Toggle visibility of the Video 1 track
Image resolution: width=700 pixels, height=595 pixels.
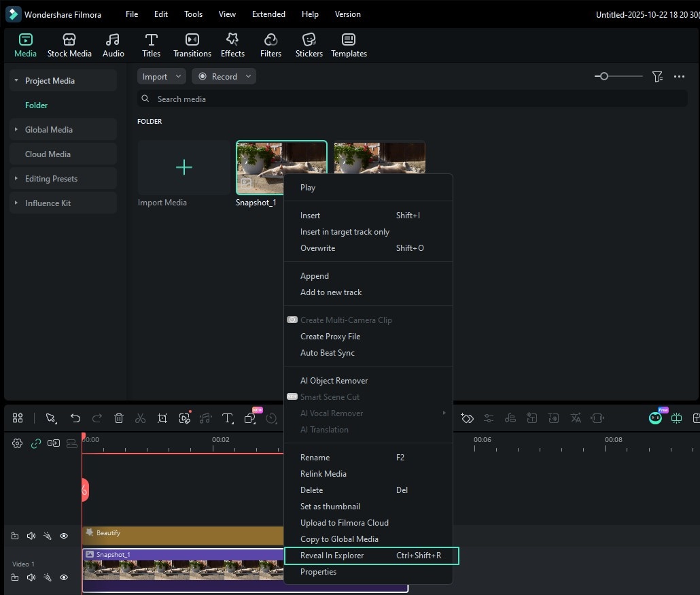coord(64,577)
